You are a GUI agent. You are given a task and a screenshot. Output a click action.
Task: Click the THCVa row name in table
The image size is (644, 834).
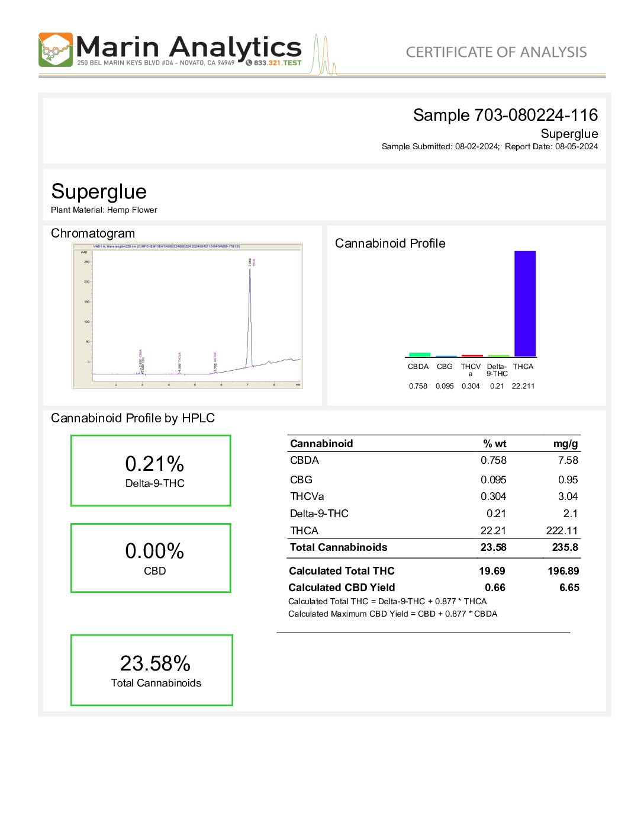(307, 496)
